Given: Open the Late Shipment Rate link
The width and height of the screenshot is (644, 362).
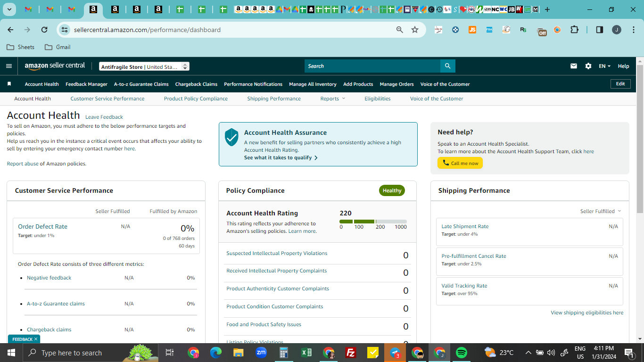Looking at the screenshot, I should (x=465, y=226).
